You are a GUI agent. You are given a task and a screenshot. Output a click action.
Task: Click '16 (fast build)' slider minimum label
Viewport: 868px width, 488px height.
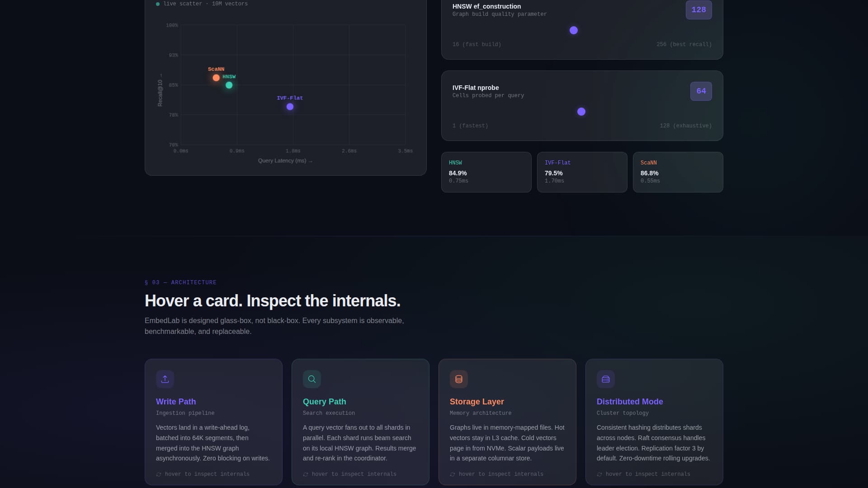pyautogui.click(x=476, y=44)
